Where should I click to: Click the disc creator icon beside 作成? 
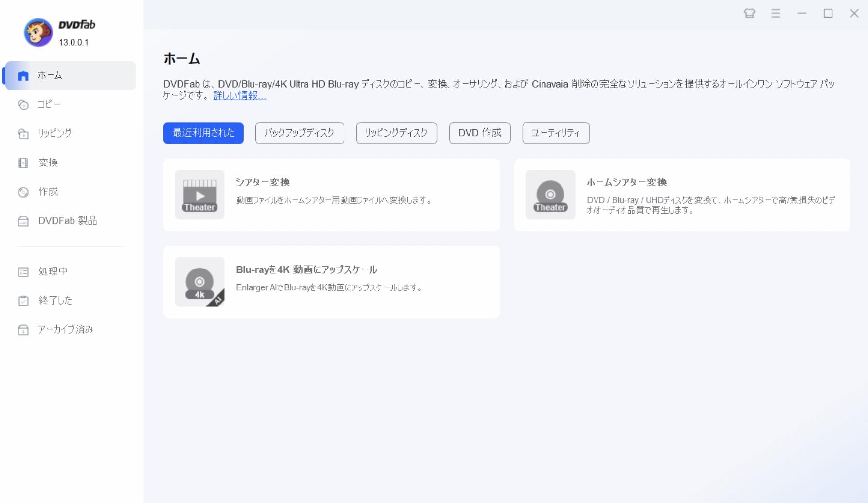coord(23,192)
